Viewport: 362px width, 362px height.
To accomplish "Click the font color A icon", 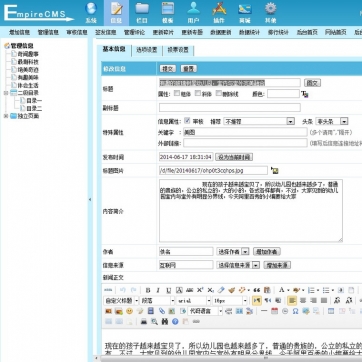I will pos(282,290).
